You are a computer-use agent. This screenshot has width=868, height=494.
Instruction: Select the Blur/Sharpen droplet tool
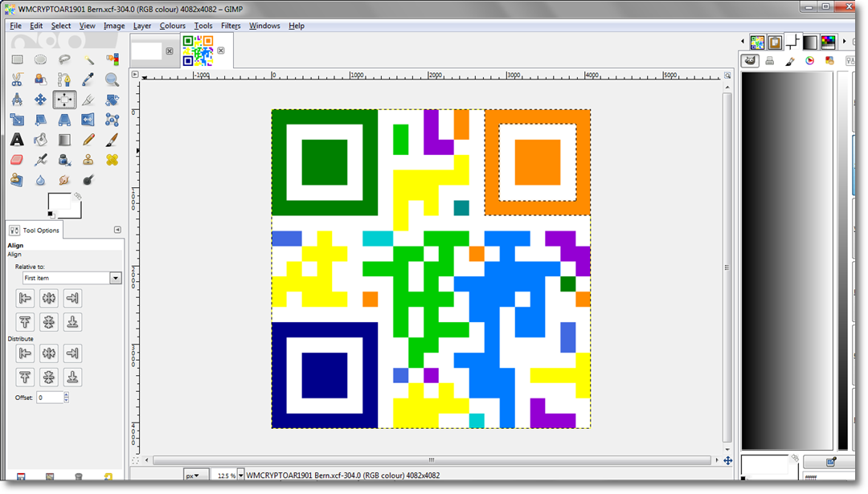(x=40, y=180)
